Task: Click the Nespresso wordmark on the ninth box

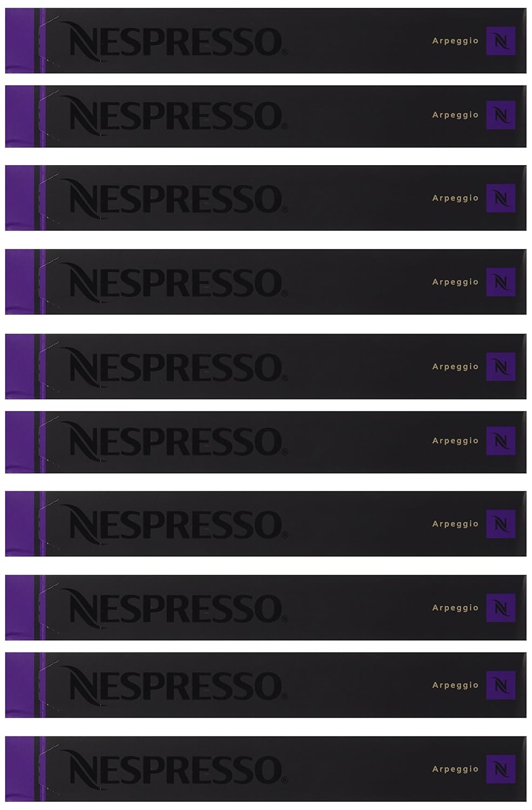Action: (173, 686)
